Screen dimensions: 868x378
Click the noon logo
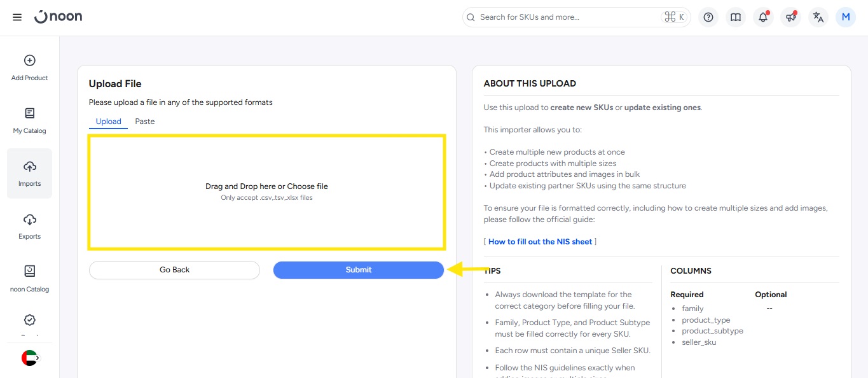[59, 17]
